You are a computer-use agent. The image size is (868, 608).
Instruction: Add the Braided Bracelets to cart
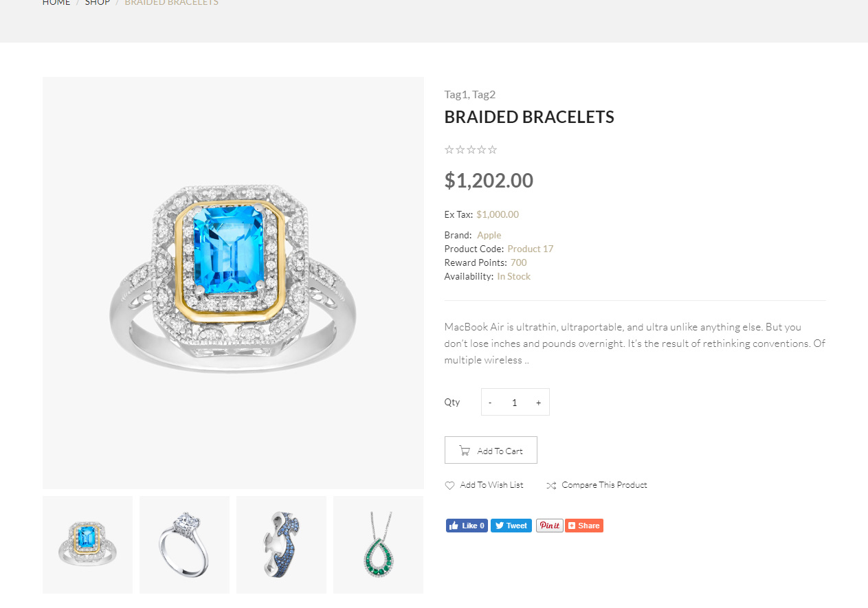point(491,451)
